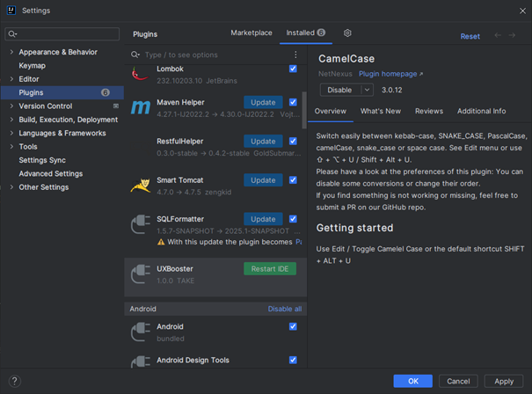Screen dimensions: 532x394
Task: Click the Smart Tomcat cat icon
Action: pos(141,186)
